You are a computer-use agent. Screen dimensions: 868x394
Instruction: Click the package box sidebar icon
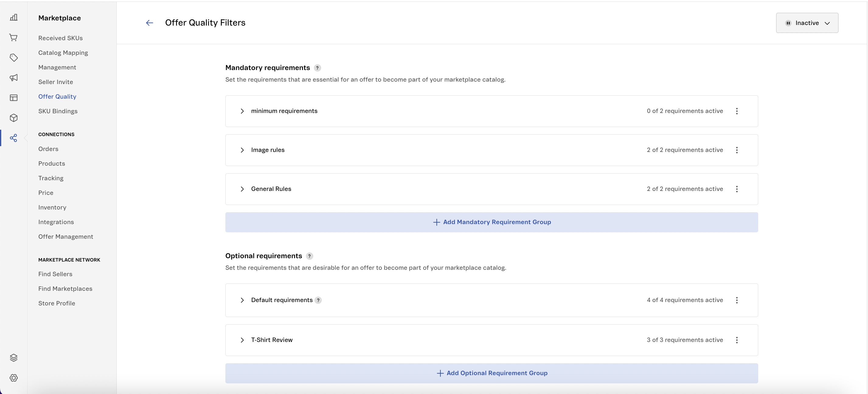pos(13,118)
